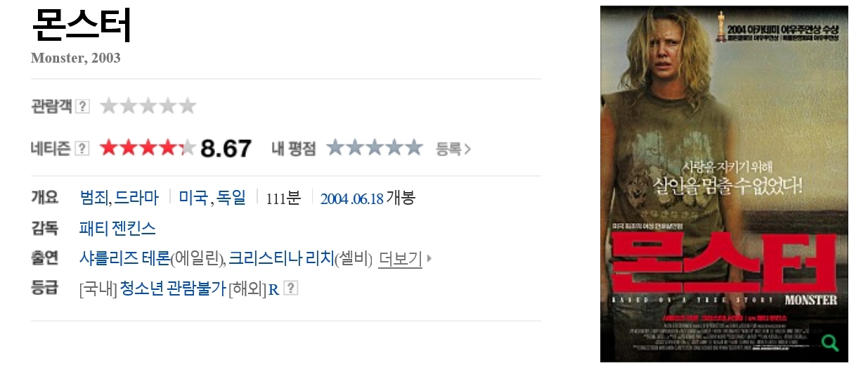Viewport: 868px width, 368px height.
Task: Click the red 네티즌 rating stars
Action: tap(148, 148)
